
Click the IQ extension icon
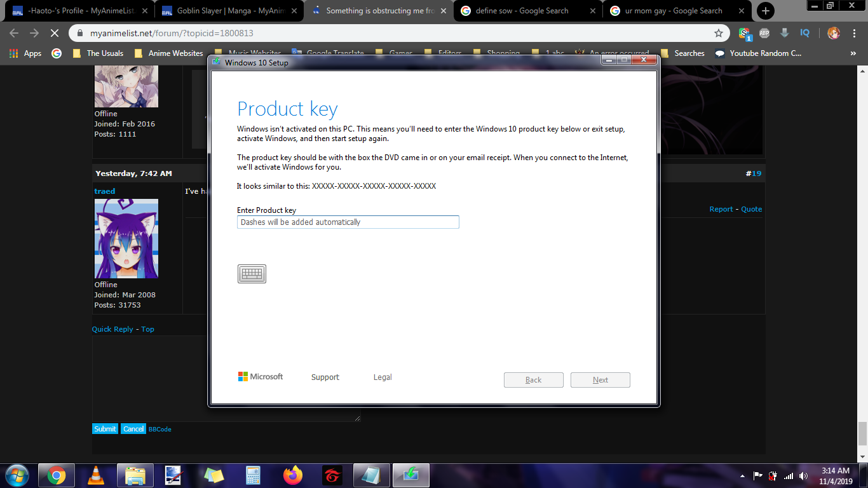pyautogui.click(x=805, y=33)
